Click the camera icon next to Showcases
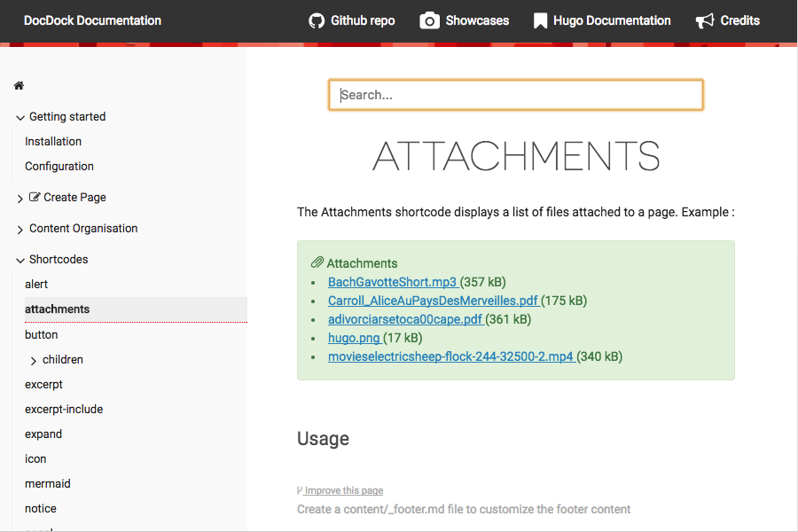This screenshot has height=532, width=798. (x=429, y=20)
